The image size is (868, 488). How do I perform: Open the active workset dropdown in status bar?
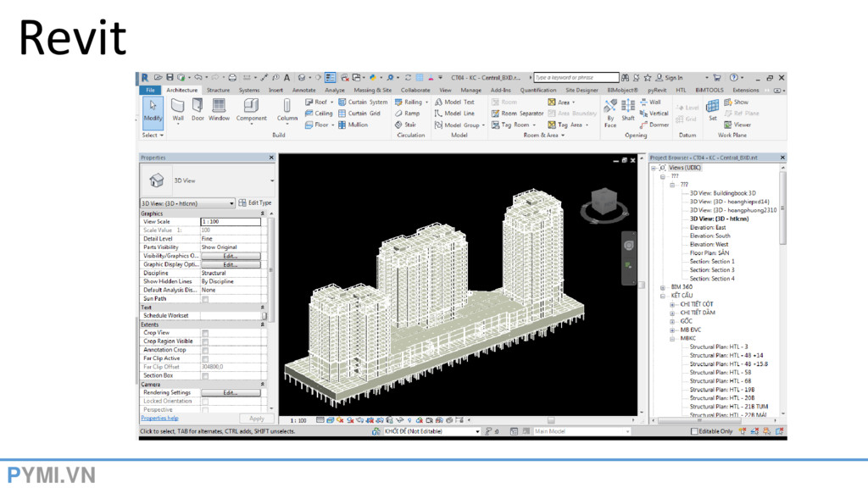(x=477, y=431)
